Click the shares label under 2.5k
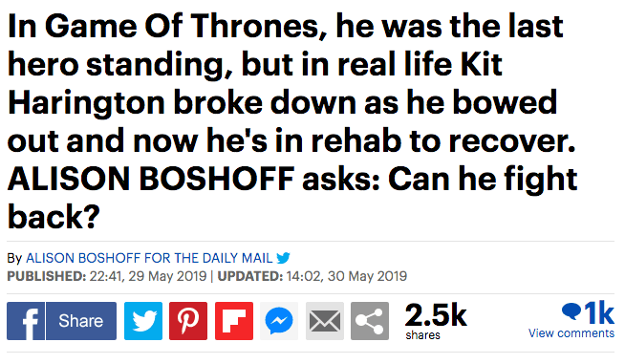Screen dimensions: 625x364 tap(423, 335)
